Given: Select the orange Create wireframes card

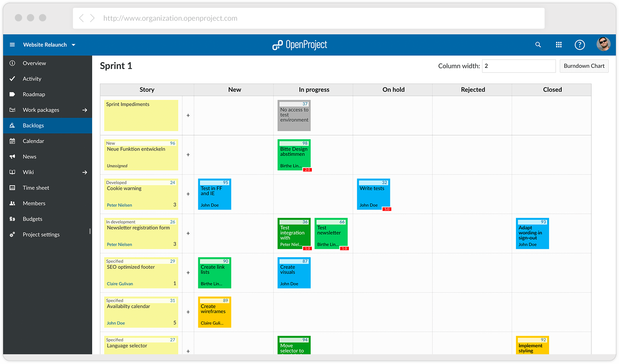Looking at the screenshot, I should (x=214, y=312).
